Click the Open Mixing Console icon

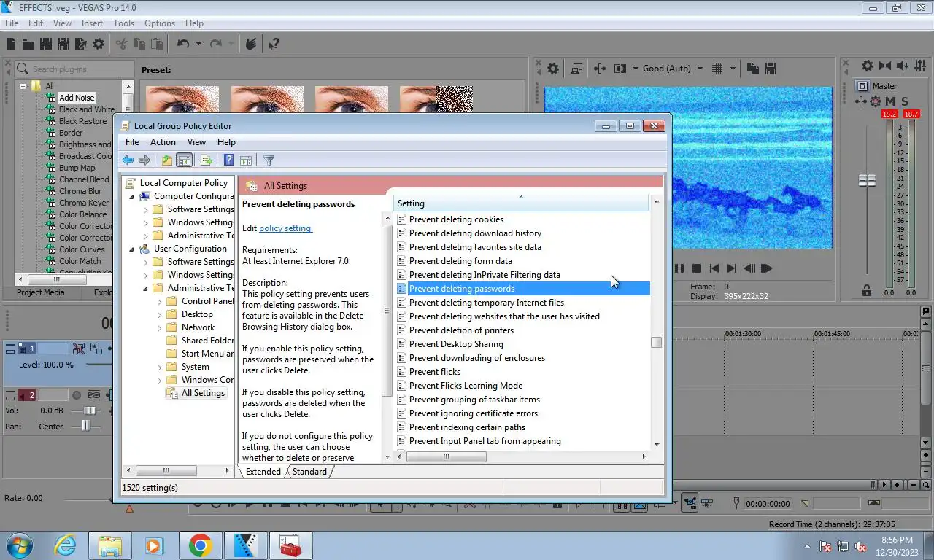tap(920, 66)
